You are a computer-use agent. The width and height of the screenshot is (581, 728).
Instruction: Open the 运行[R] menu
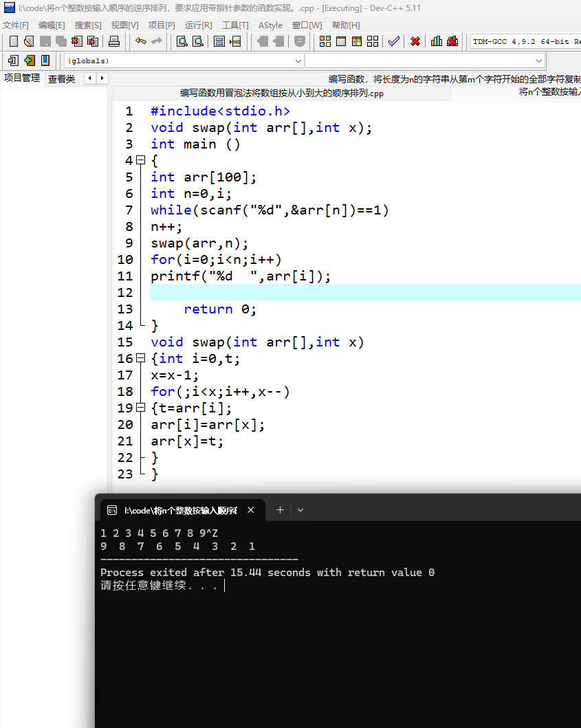coord(198,25)
